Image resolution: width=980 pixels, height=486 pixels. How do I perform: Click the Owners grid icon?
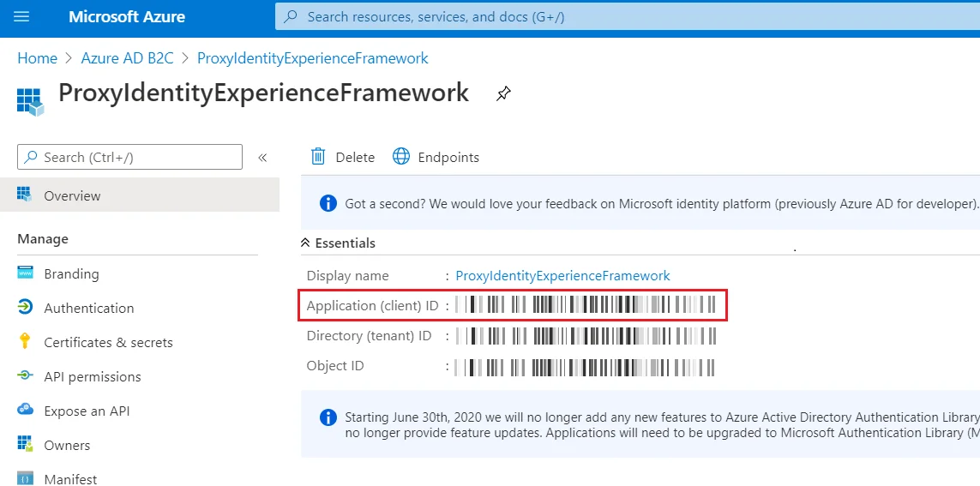[25, 444]
